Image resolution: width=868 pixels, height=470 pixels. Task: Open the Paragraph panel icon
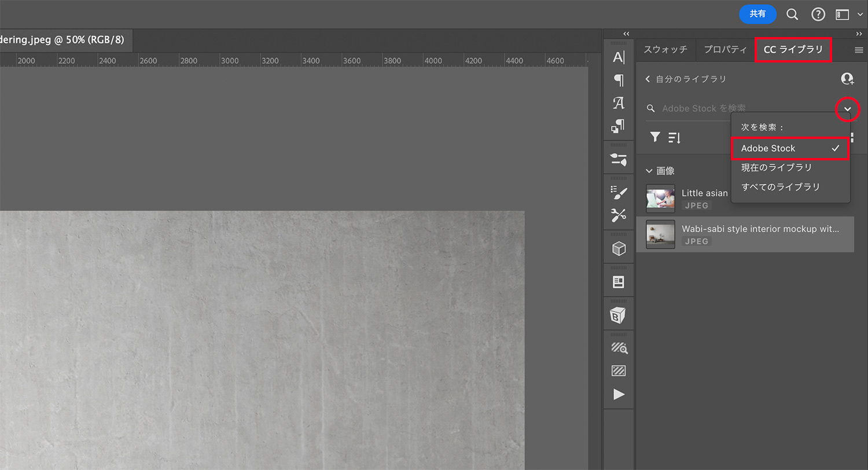tap(619, 80)
